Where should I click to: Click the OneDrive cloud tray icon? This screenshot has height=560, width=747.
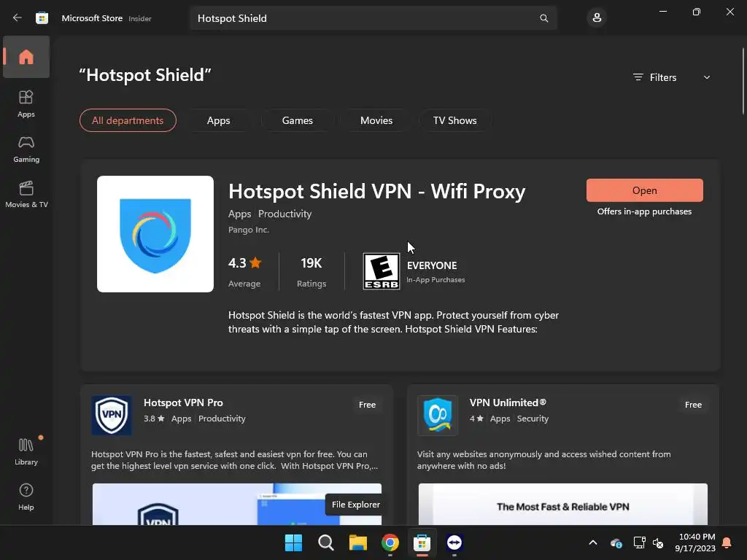coord(616,542)
